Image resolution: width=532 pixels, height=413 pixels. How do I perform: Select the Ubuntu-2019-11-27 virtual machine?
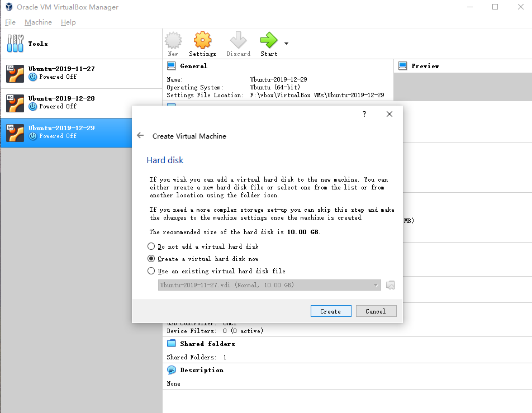(x=82, y=74)
